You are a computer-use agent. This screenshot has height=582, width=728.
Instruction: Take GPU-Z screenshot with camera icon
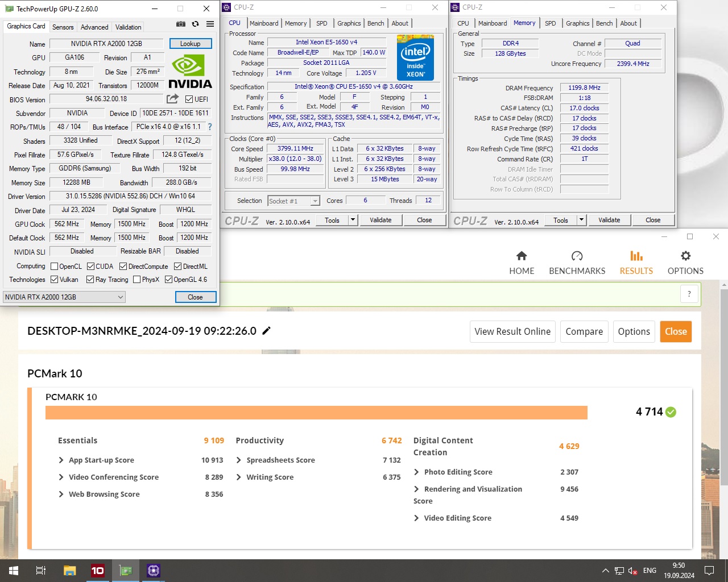180,24
